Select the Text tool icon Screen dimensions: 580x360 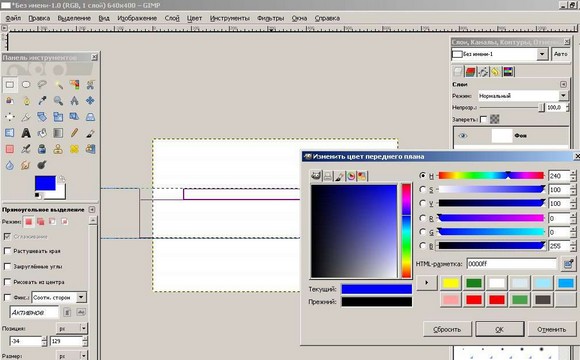pos(26,133)
